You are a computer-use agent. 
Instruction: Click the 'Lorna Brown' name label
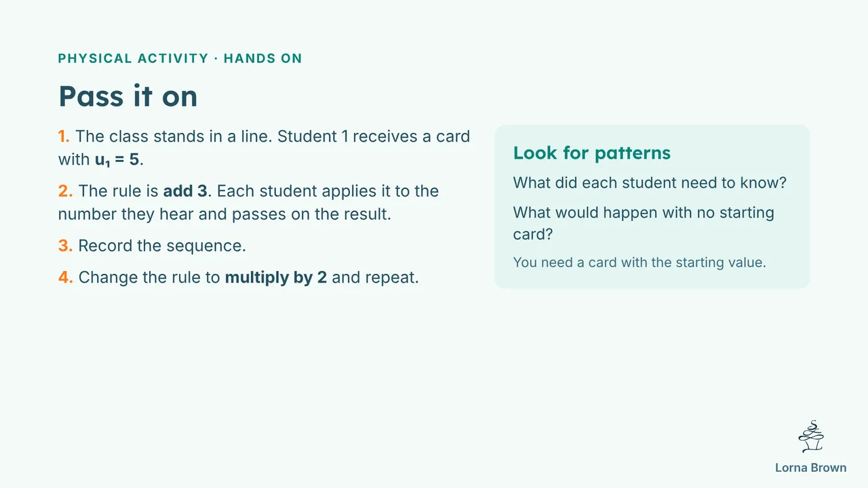tap(810, 468)
